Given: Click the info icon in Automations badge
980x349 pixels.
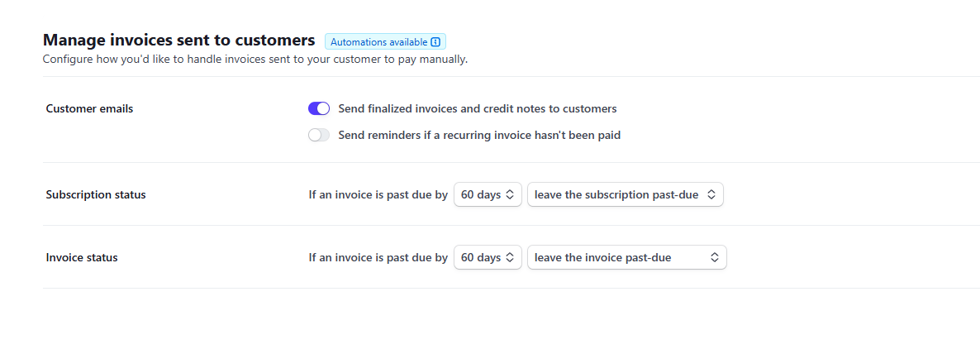Looking at the screenshot, I should (436, 42).
